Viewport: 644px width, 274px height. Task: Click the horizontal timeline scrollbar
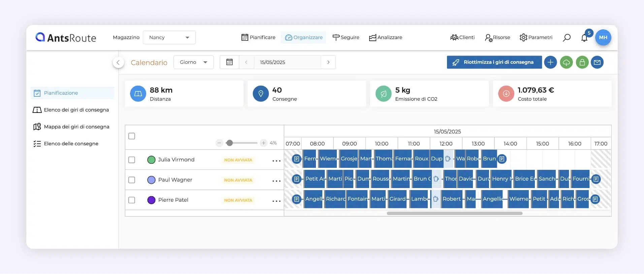pyautogui.click(x=454, y=213)
